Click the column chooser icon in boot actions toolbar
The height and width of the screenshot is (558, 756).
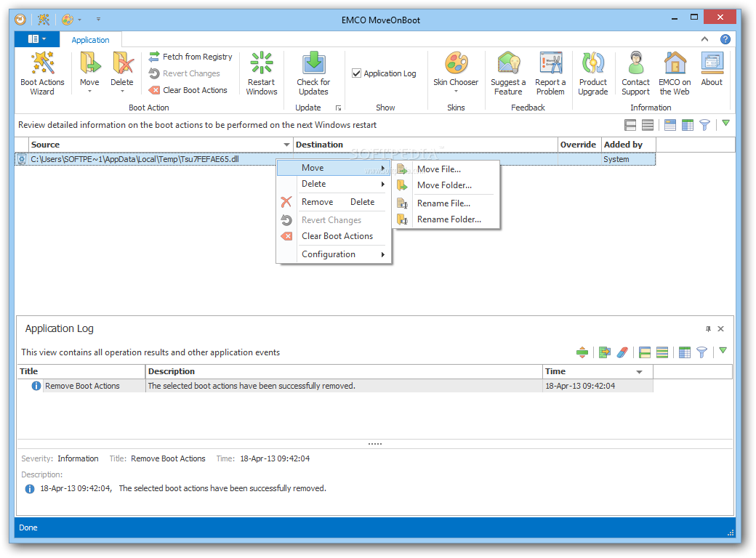pyautogui.click(x=688, y=125)
